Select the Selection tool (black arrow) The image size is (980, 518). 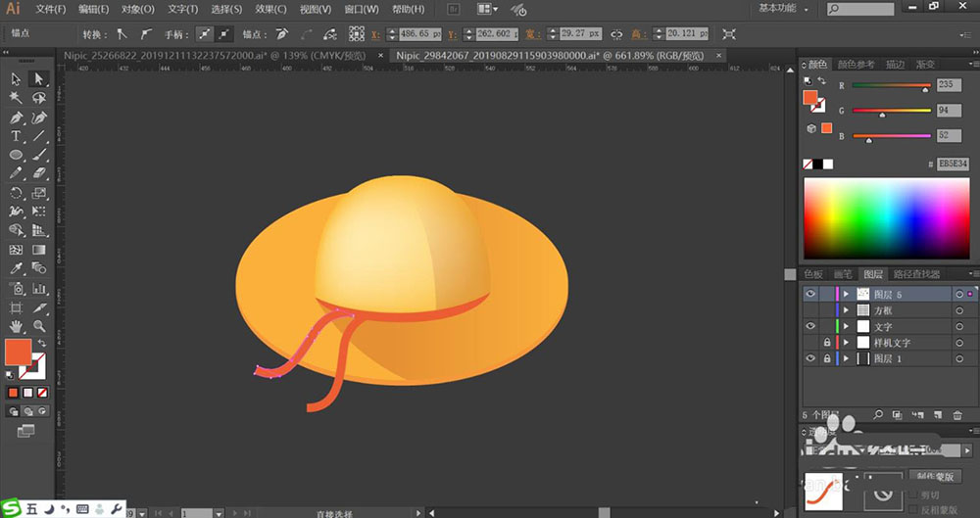tap(16, 78)
